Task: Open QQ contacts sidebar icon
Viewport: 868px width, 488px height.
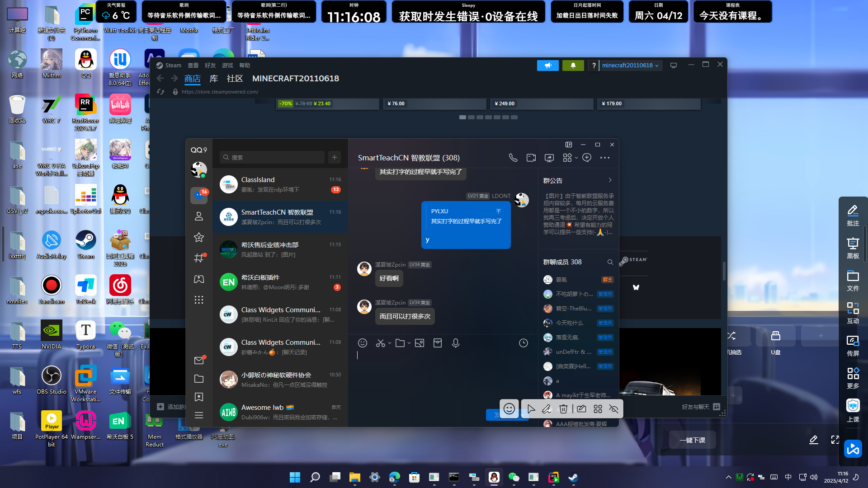Action: click(198, 216)
